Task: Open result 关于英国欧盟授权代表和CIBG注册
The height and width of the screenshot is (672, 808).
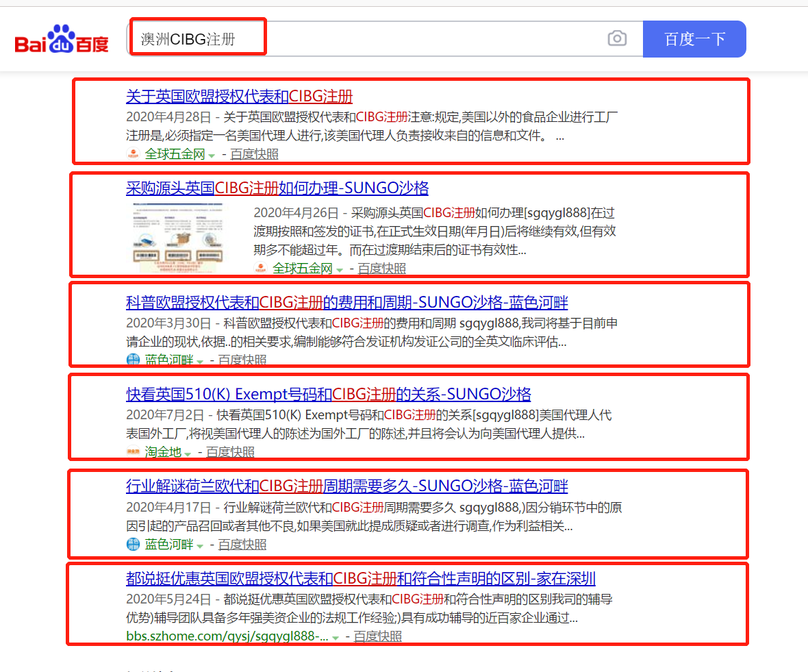Action: (239, 96)
